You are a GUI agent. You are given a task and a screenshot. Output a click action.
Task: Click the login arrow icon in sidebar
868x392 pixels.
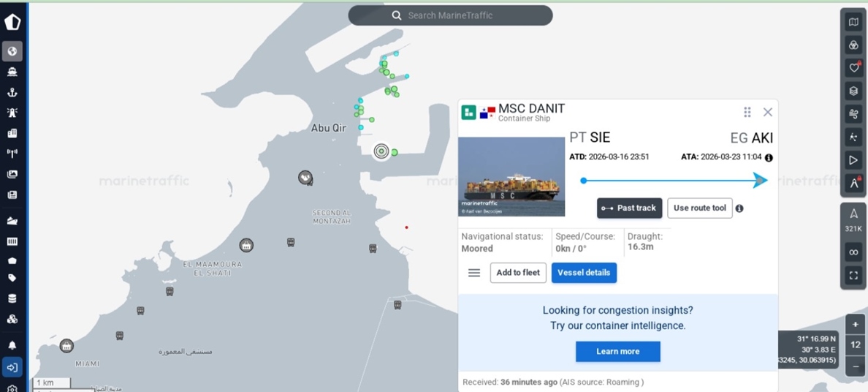point(12,367)
